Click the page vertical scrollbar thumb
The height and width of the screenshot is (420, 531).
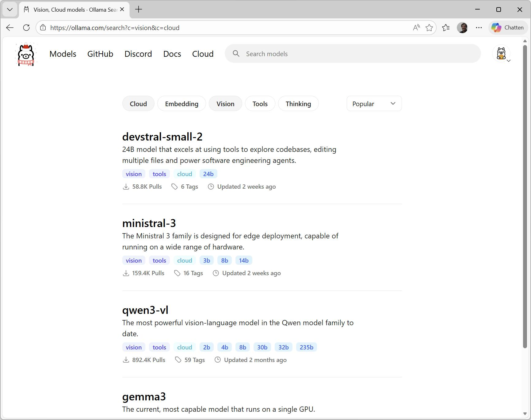click(x=525, y=196)
